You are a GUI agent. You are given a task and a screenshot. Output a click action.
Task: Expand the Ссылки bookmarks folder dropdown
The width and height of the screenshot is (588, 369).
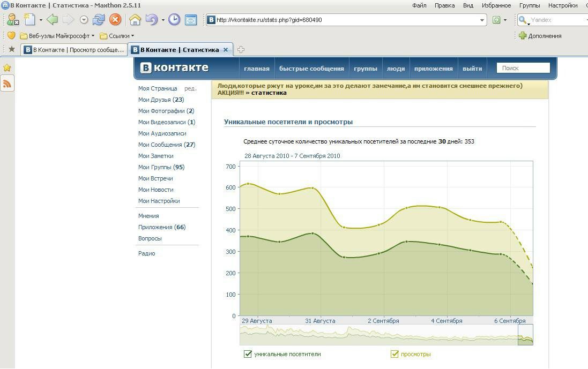[117, 36]
